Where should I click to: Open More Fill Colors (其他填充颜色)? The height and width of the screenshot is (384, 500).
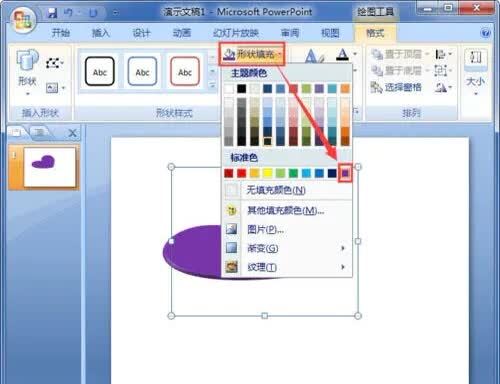click(x=286, y=211)
